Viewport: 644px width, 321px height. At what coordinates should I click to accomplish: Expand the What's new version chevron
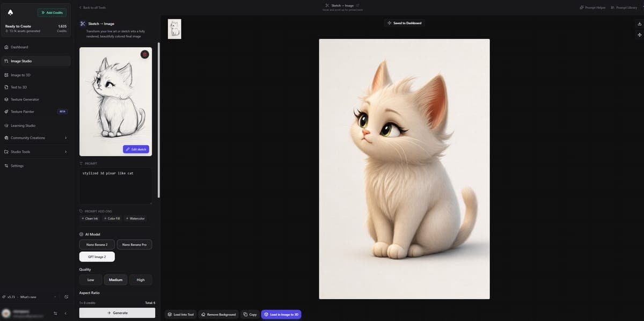coord(55,297)
